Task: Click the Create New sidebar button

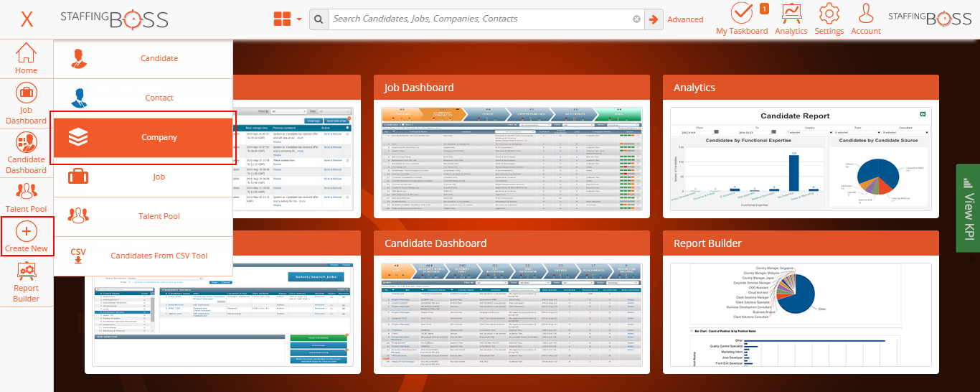Action: click(27, 237)
